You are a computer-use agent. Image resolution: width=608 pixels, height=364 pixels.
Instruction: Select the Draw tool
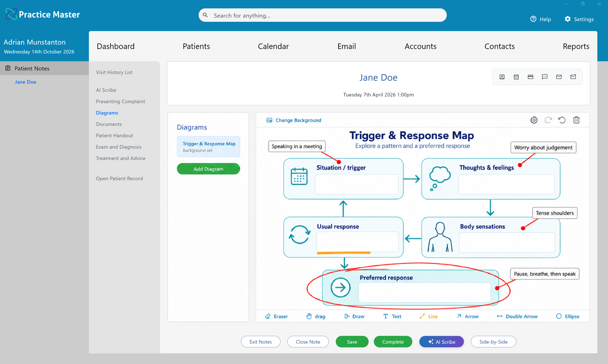point(354,316)
